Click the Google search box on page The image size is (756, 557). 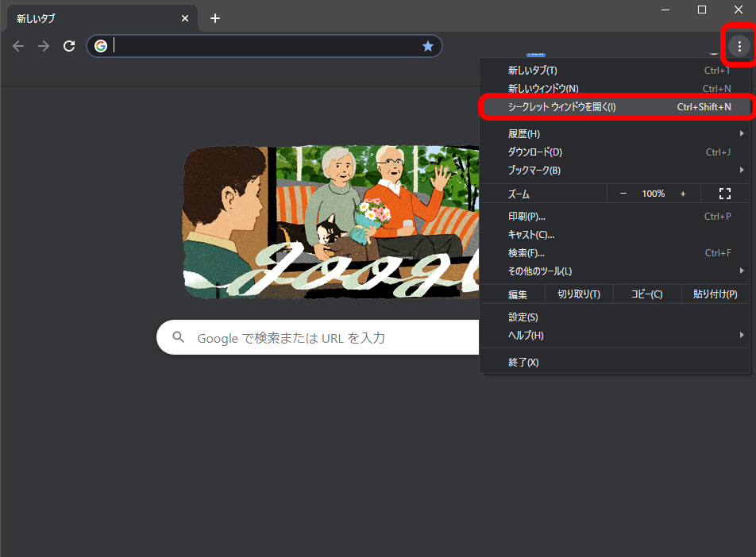point(318,338)
